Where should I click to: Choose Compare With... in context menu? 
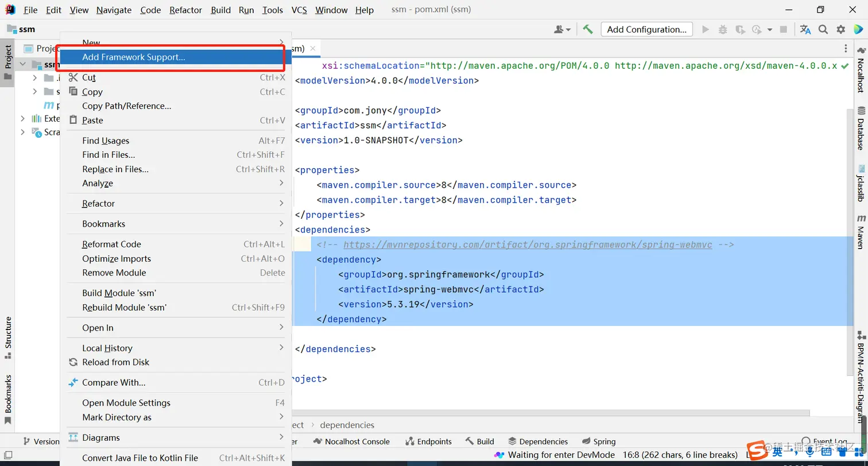pos(176,383)
